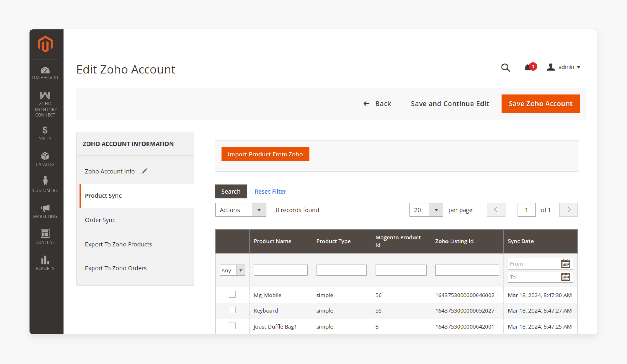Click the Reset Filter link

tap(270, 191)
